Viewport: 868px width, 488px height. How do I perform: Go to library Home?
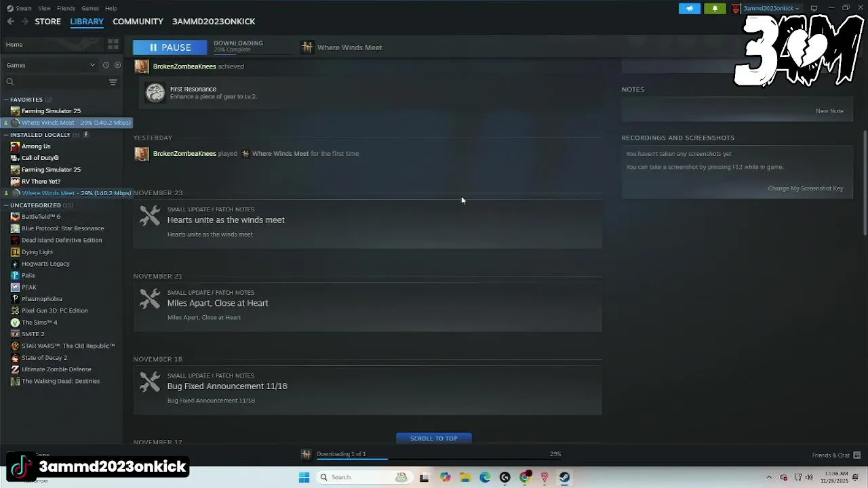tap(14, 45)
